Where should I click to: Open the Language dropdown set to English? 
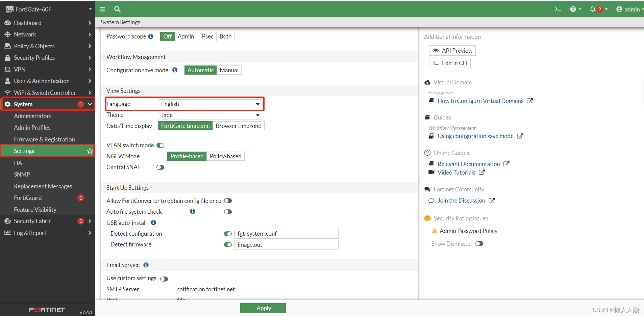coord(210,104)
